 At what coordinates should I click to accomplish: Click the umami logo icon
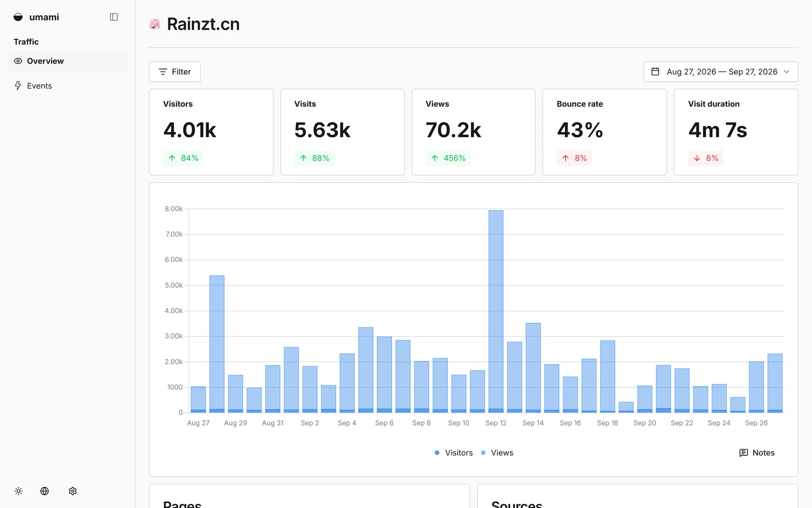[x=18, y=17]
